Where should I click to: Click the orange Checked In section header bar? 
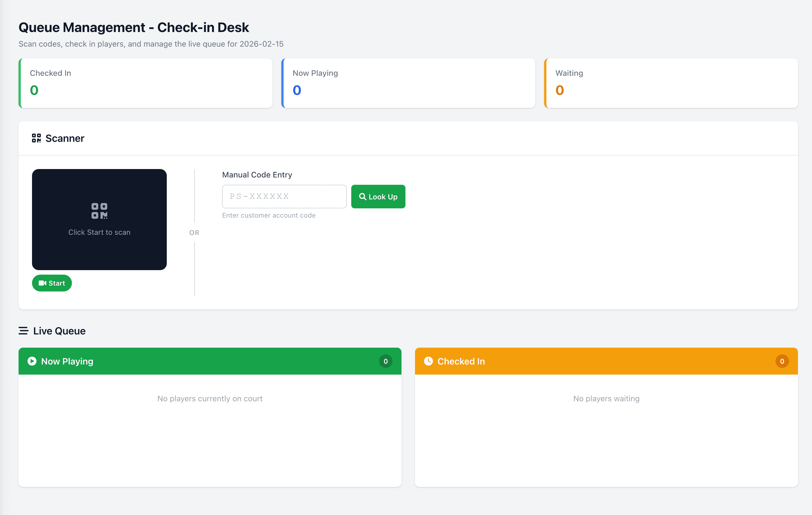tap(606, 361)
